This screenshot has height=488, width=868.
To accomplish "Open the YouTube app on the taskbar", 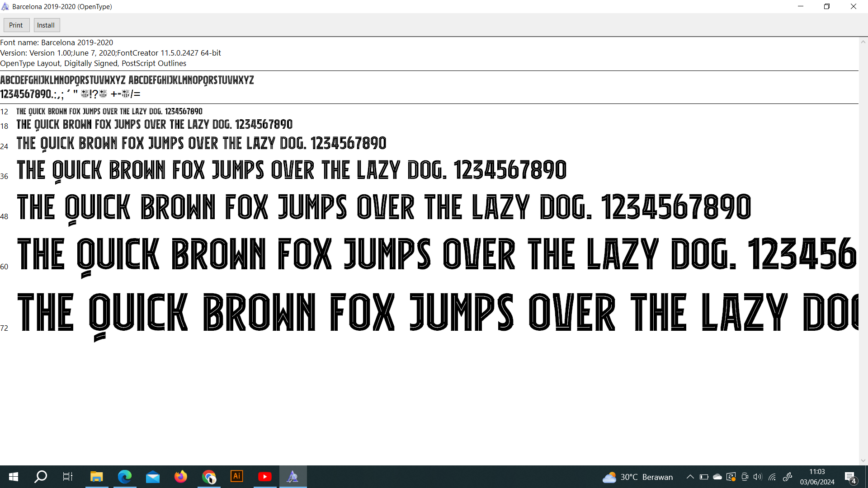I will coord(265,477).
